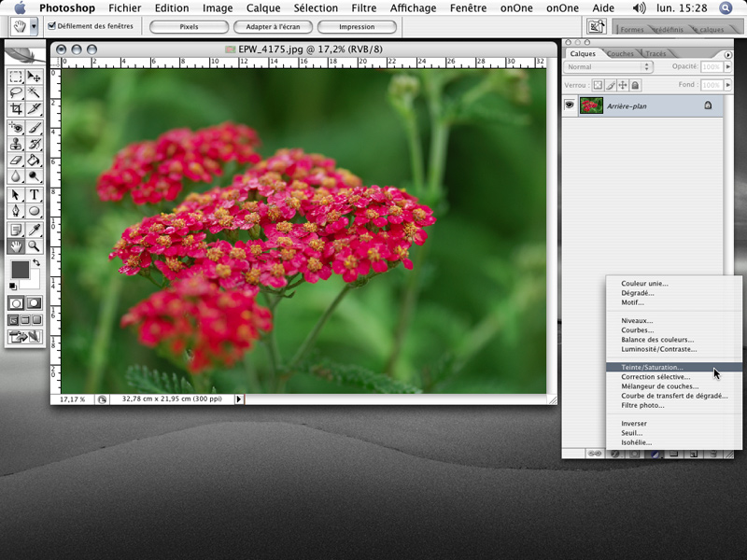Choose Niveaux from the adjustment menu
The height and width of the screenshot is (560, 747).
(674, 320)
